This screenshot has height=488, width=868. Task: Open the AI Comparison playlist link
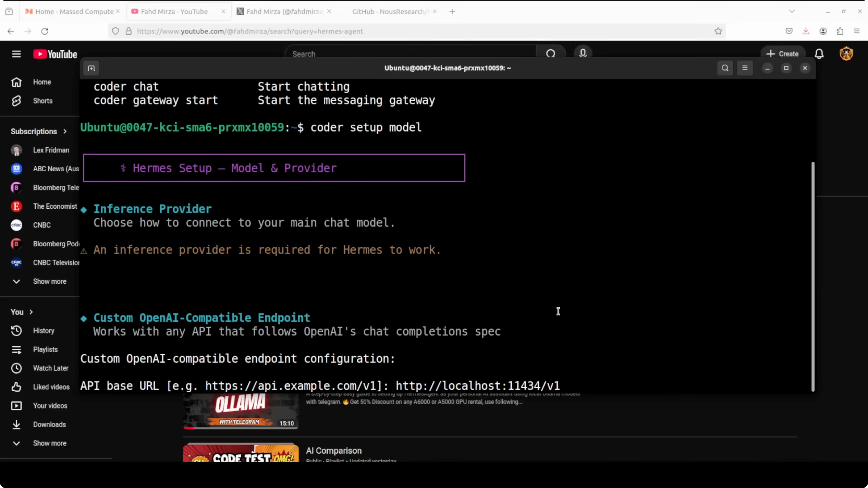pos(334,451)
